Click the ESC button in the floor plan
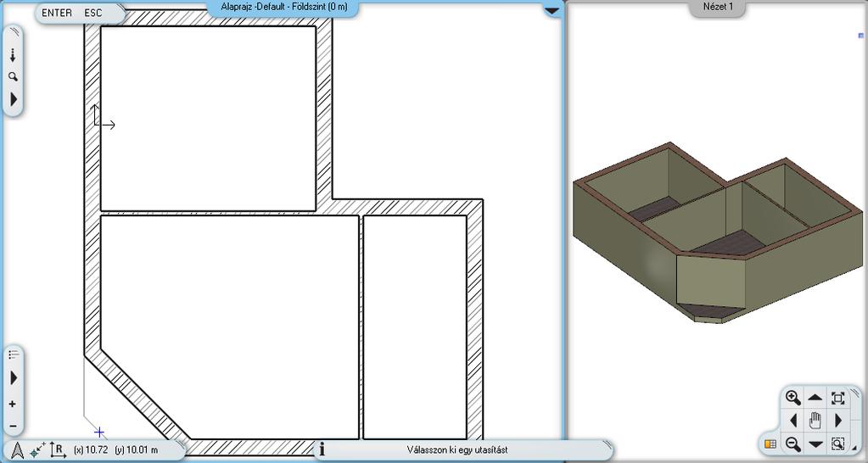 pos(93,13)
